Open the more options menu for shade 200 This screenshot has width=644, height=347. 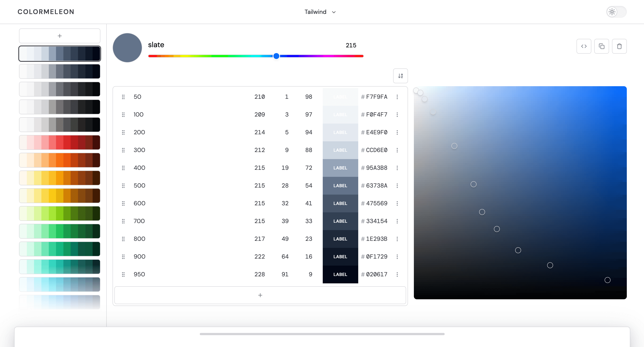point(397,132)
